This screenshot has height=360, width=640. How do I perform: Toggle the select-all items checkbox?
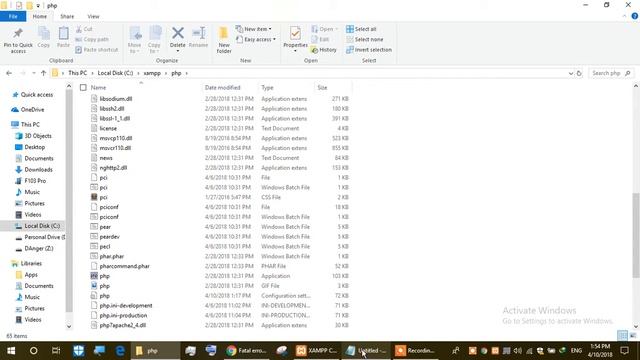(83, 87)
